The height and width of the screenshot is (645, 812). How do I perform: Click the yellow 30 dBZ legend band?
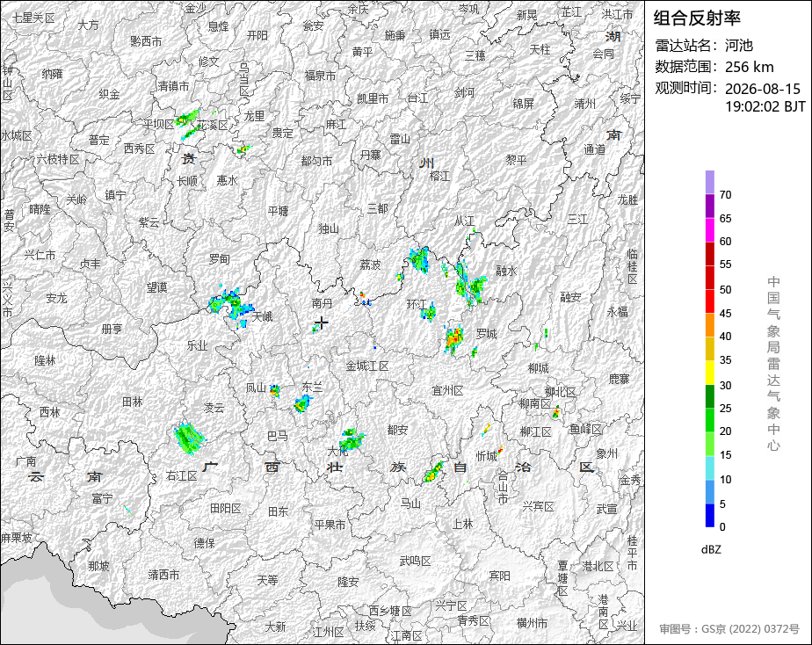pos(709,373)
